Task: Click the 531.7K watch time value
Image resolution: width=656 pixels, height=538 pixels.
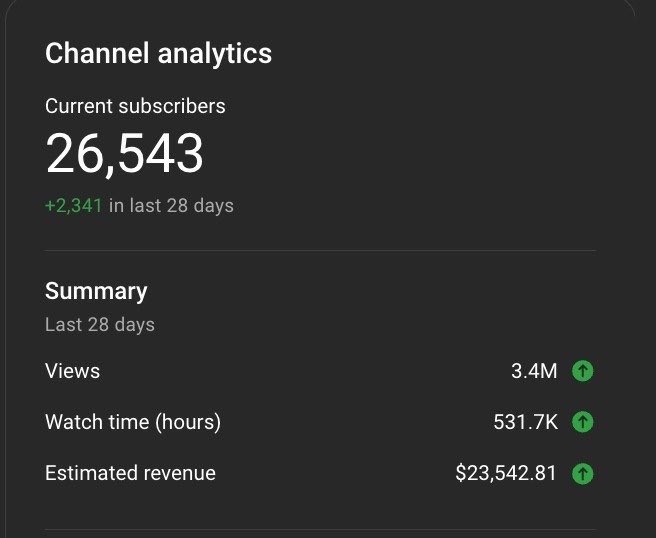Action: [525, 422]
